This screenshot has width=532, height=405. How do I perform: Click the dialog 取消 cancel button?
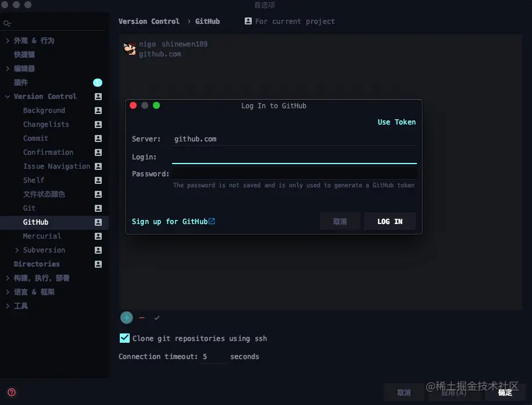(340, 221)
